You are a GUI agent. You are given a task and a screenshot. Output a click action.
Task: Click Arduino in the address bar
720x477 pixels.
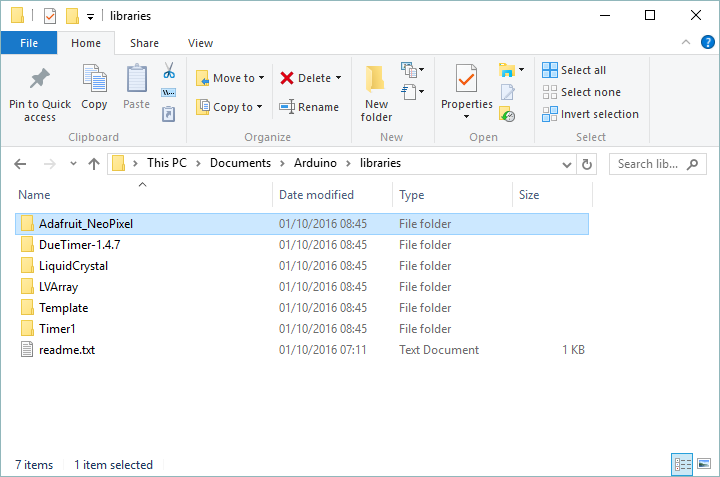315,163
